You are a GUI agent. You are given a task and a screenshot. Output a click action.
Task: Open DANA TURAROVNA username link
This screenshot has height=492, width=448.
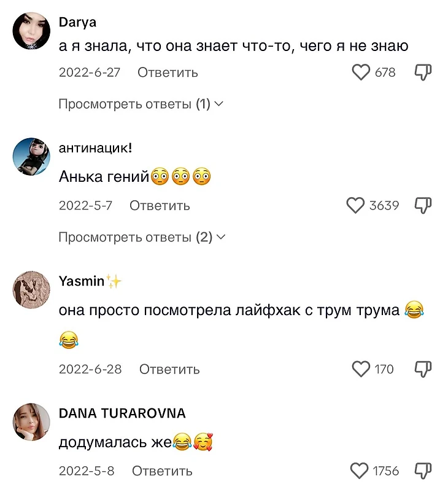tap(122, 413)
